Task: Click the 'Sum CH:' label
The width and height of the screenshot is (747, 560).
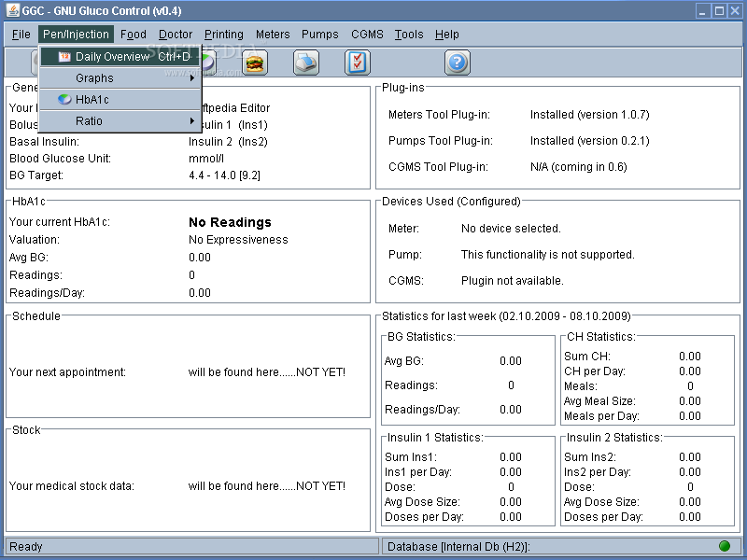Action: click(587, 357)
